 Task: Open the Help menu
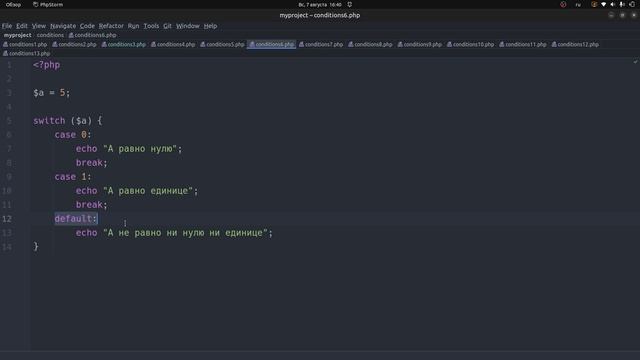210,26
